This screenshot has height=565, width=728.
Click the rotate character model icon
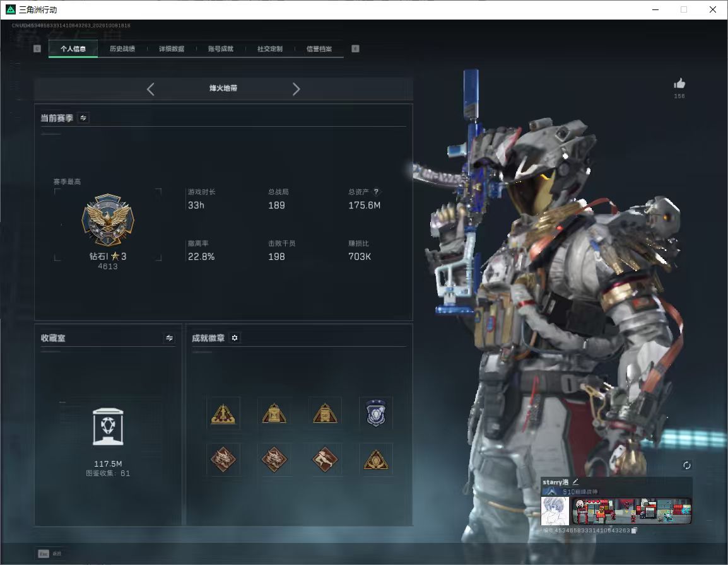pos(686,465)
